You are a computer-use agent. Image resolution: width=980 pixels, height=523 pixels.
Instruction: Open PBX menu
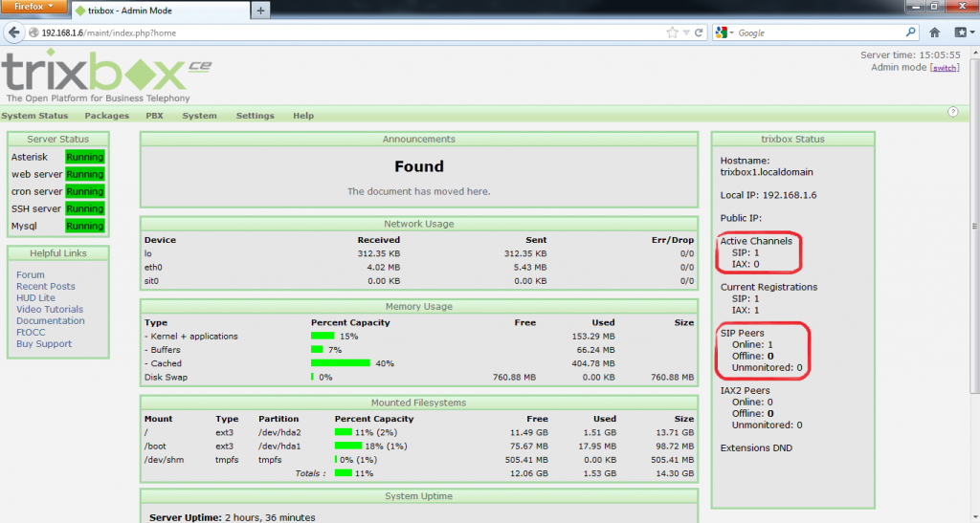click(x=154, y=116)
